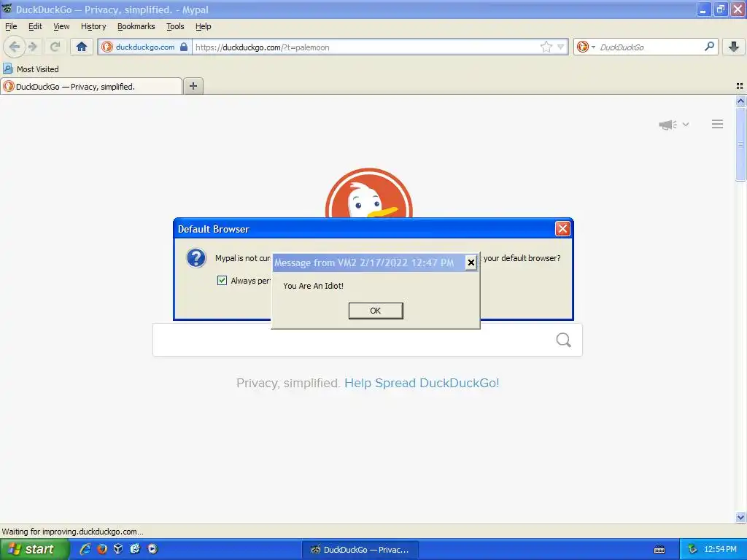Minimize the Mypal browser window

(703, 9)
